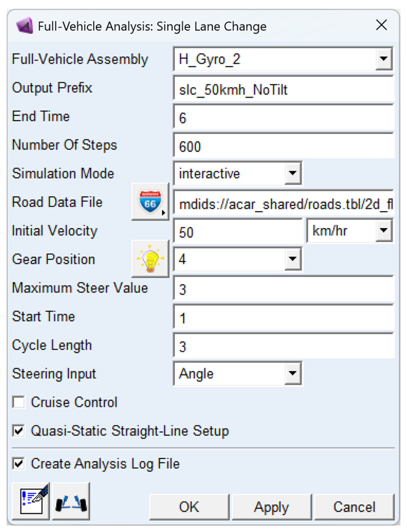The width and height of the screenshot is (407, 532).
Task: Click the Maximum Steer Value field
Action: point(283,289)
